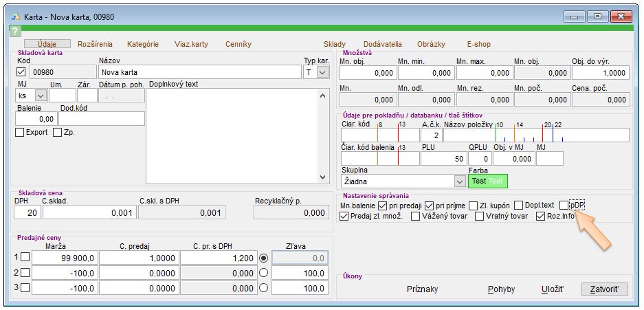Viewport: 644px width, 310px height.
Task: Enable the pDP checkbox
Action: click(564, 205)
